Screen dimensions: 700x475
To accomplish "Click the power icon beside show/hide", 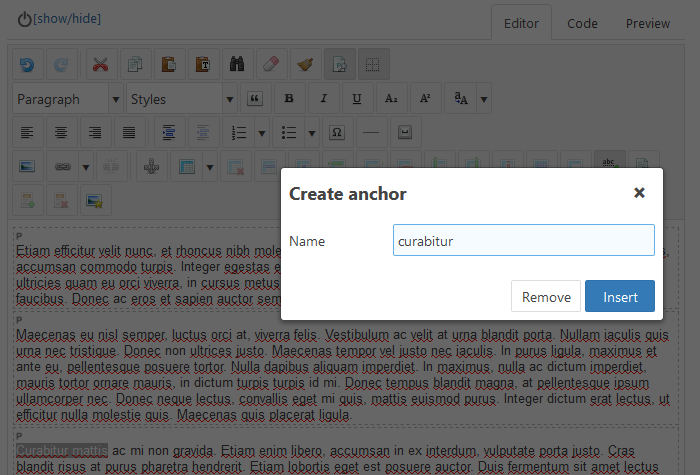I will tap(25, 19).
